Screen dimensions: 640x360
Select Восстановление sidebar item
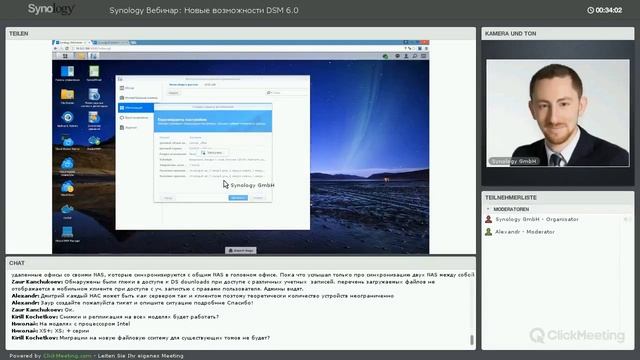point(135,118)
